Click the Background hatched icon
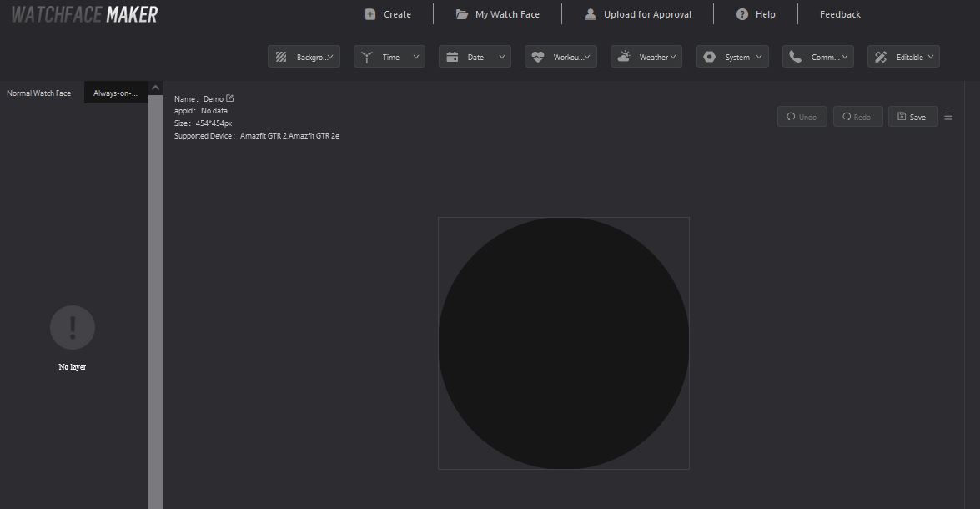 point(281,57)
